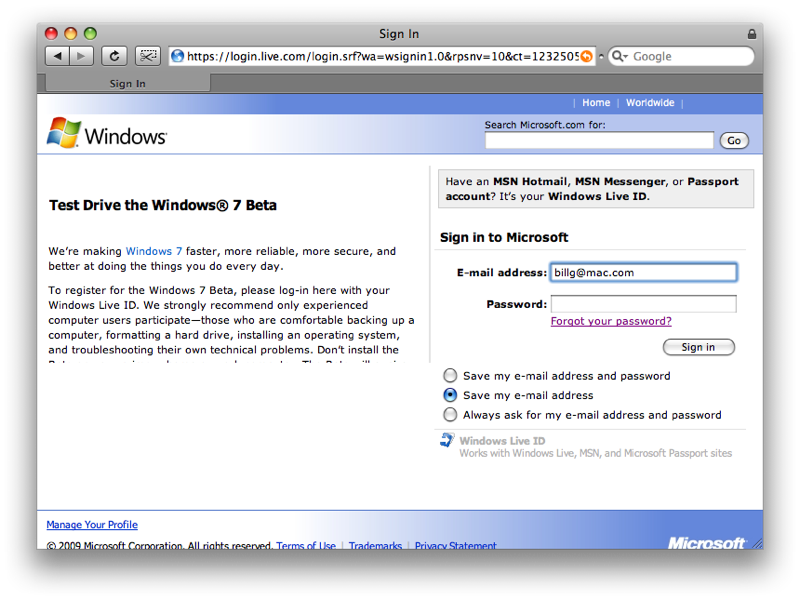Open the Forgot your password? link

611,321
